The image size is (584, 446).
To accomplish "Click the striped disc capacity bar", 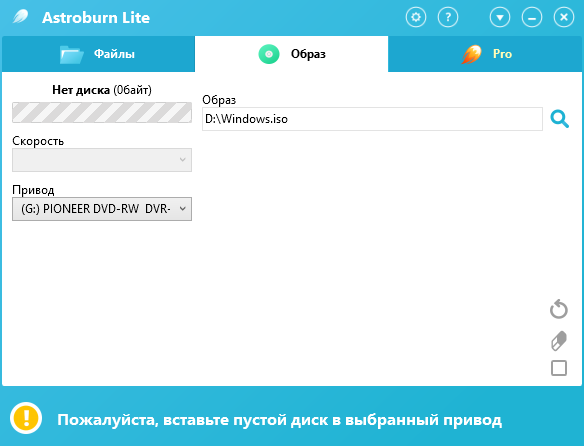I will 102,113.
